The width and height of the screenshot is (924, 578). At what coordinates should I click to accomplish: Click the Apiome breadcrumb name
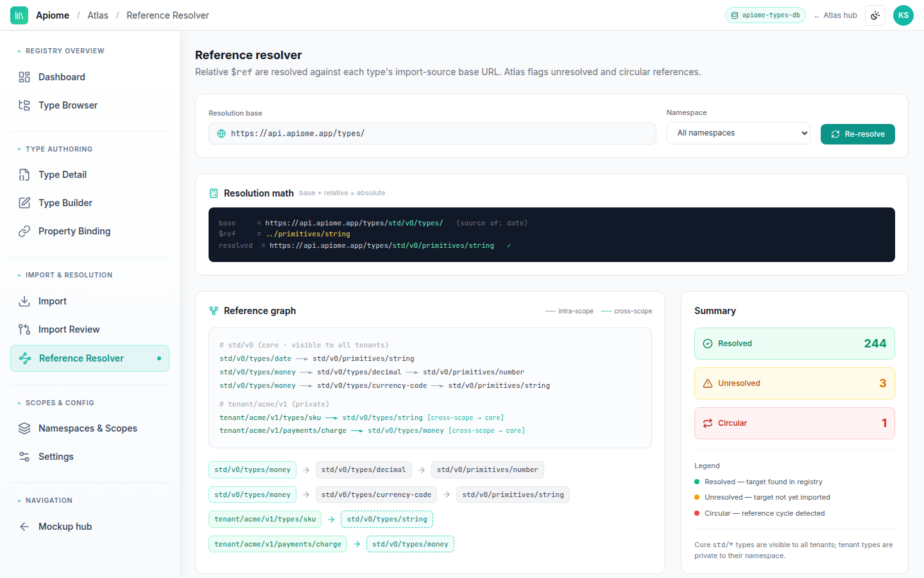[x=53, y=15]
